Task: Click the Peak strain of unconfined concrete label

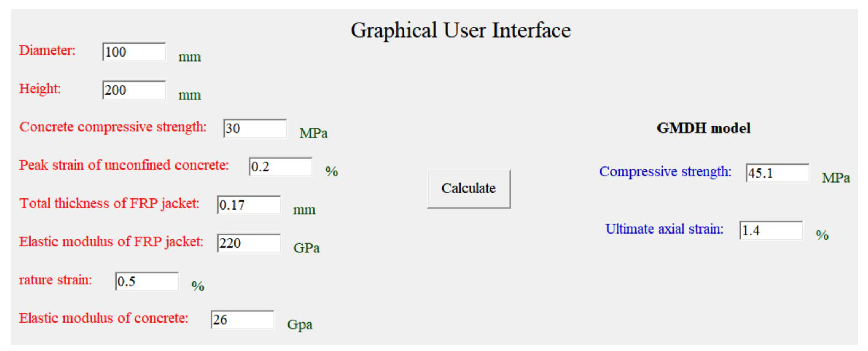Action: pos(124,165)
